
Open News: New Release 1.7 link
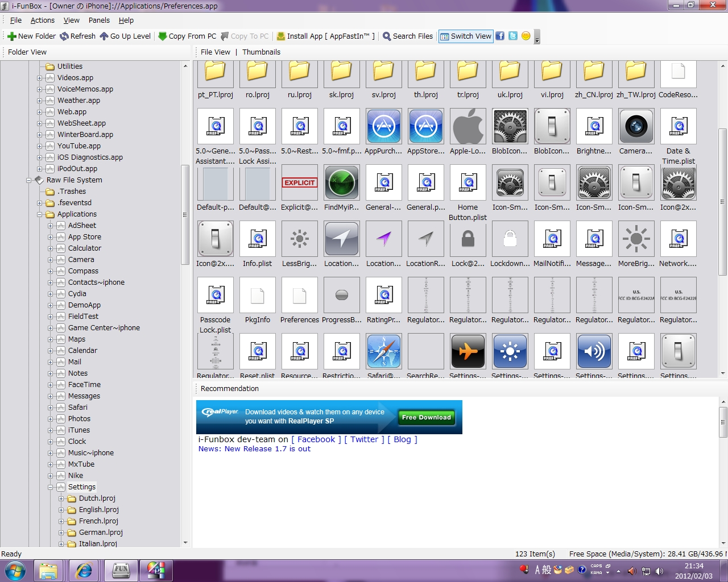click(254, 449)
